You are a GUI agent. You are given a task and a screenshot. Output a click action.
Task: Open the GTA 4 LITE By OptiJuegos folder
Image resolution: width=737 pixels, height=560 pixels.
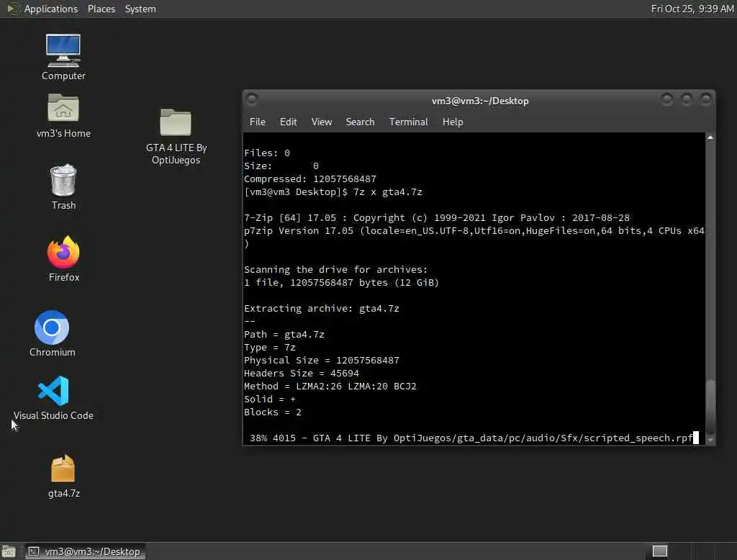coord(176,136)
